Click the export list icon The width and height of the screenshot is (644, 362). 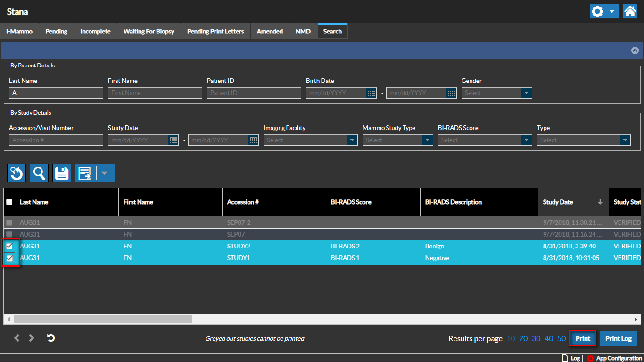point(85,173)
